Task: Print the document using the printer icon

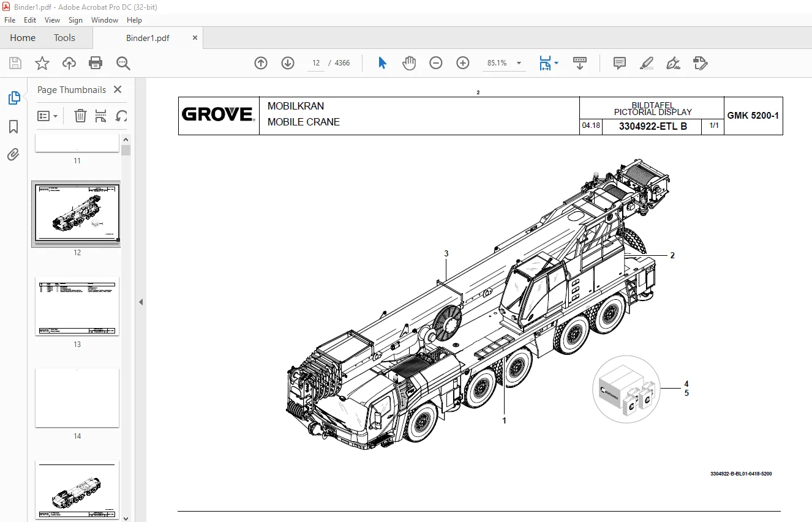Action: tap(96, 63)
